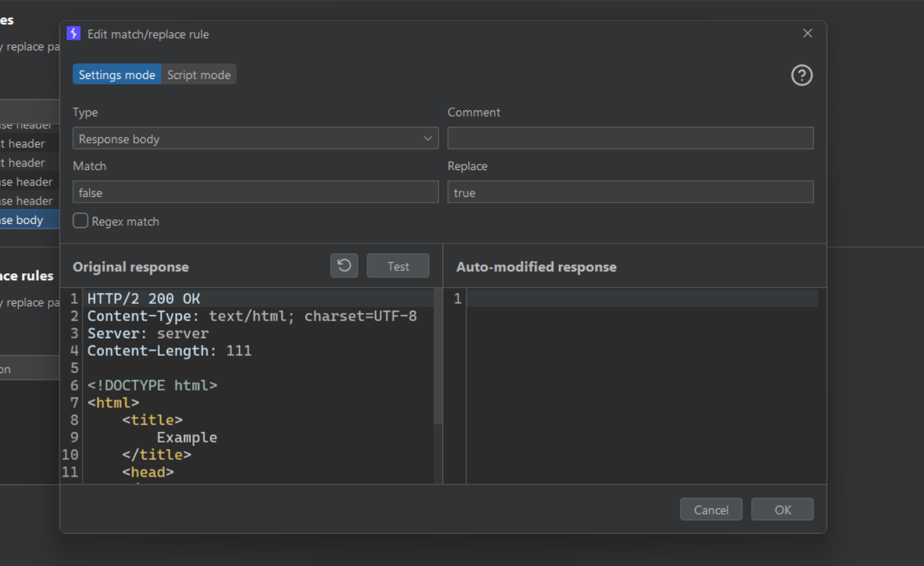Switch to Script mode tab
This screenshot has height=566, width=924.
199,75
